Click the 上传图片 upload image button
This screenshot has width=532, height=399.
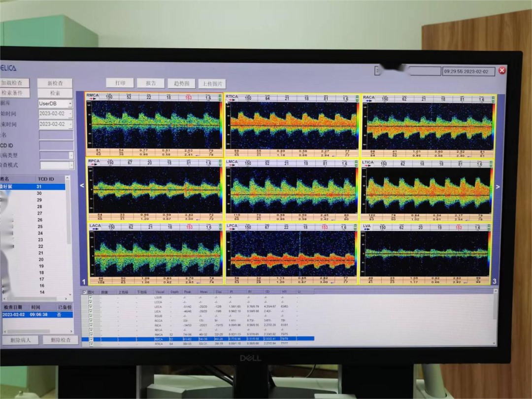point(212,84)
